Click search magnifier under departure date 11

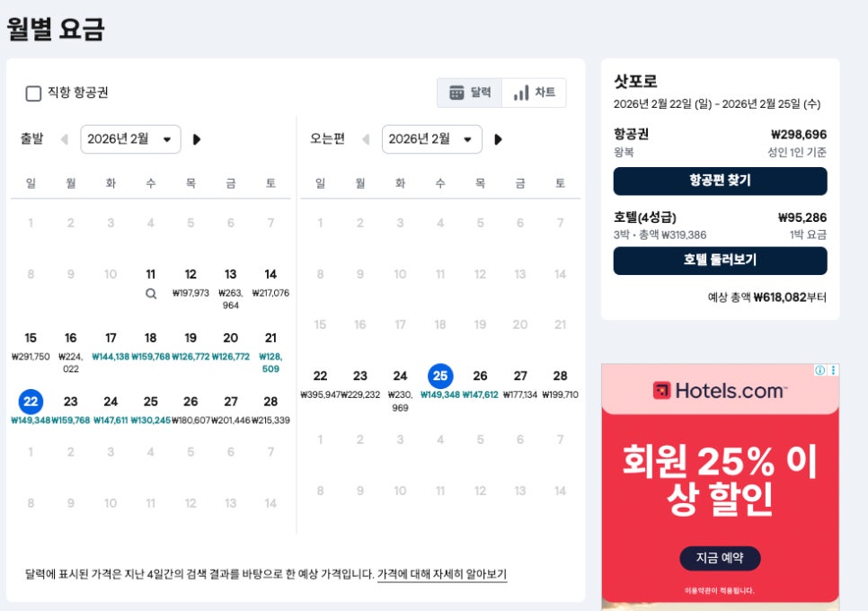[x=151, y=294]
